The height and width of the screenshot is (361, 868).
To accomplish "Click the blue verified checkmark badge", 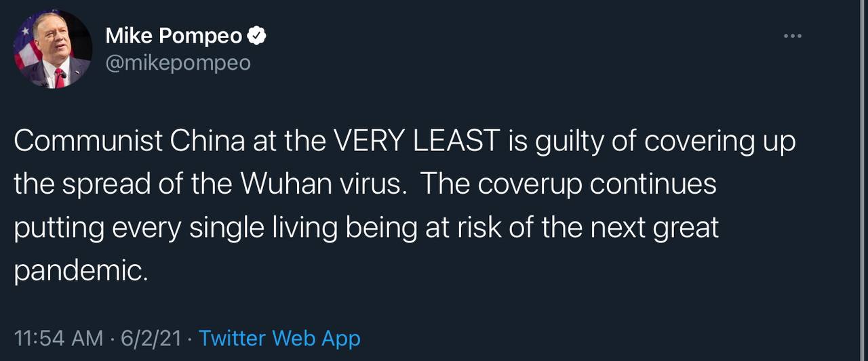I will (x=257, y=36).
